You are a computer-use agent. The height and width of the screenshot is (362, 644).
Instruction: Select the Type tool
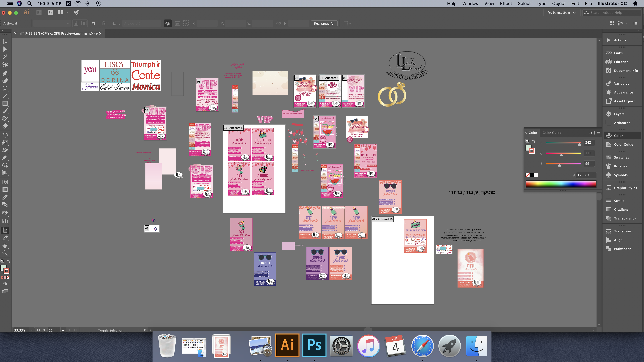click(5, 88)
